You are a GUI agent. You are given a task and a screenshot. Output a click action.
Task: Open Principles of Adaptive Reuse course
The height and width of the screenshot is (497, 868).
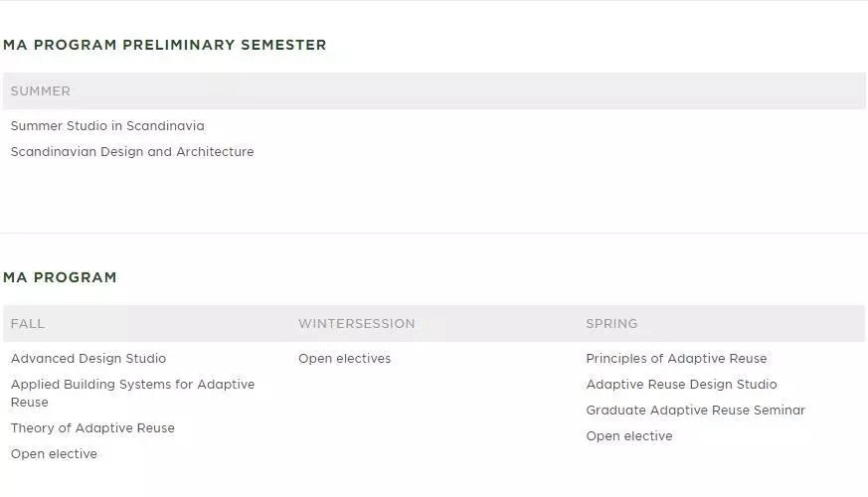(676, 359)
